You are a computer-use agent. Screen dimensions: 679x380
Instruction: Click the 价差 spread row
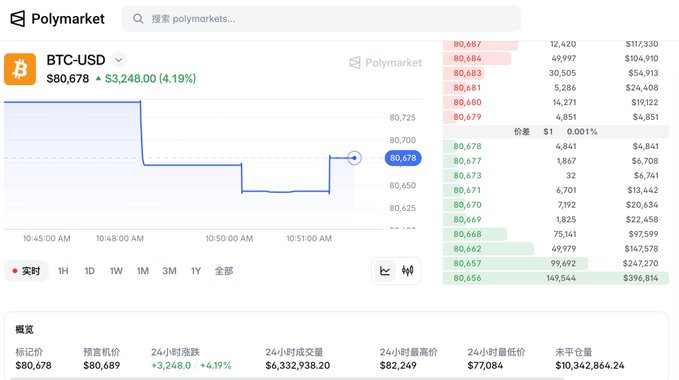(x=556, y=132)
